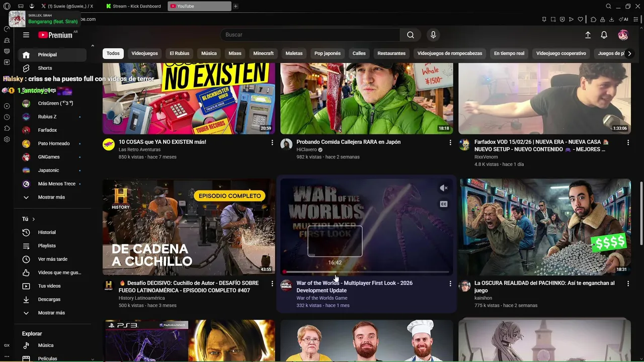644x362 pixels.
Task: Open the YouTube hamburger guide menu
Action: [x=26, y=35]
